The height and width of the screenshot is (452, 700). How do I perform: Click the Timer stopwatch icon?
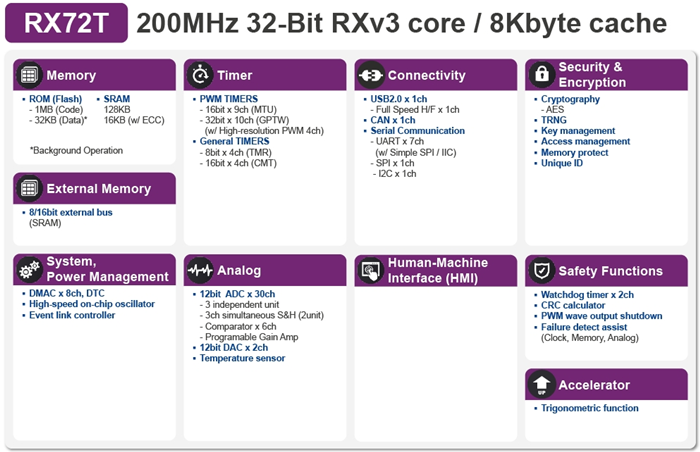[x=200, y=75]
